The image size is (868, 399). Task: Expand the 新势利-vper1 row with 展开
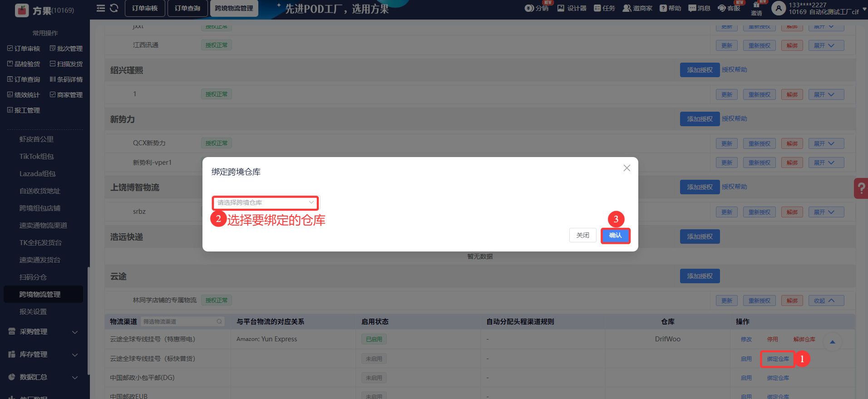point(826,163)
